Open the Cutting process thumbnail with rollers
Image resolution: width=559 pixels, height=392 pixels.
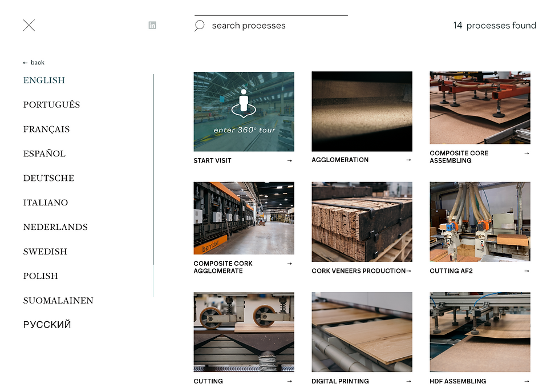point(244,332)
